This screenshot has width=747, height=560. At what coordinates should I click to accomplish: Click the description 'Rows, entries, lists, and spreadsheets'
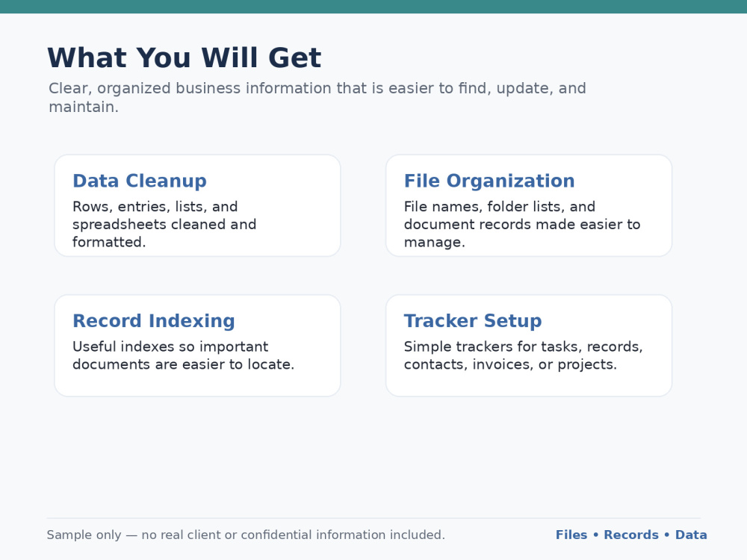[164, 224]
